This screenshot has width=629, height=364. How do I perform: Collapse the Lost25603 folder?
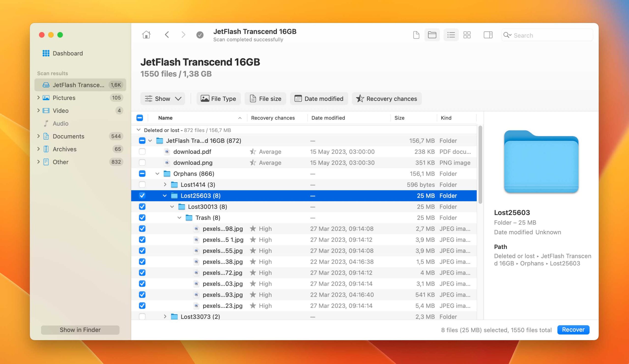(165, 196)
